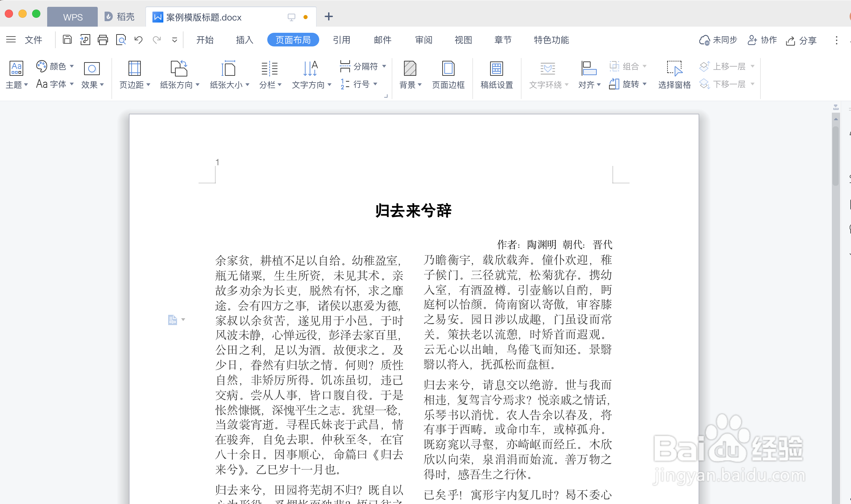Click the vertical scrollbar thumb
This screenshot has height=504, width=851.
[836, 155]
